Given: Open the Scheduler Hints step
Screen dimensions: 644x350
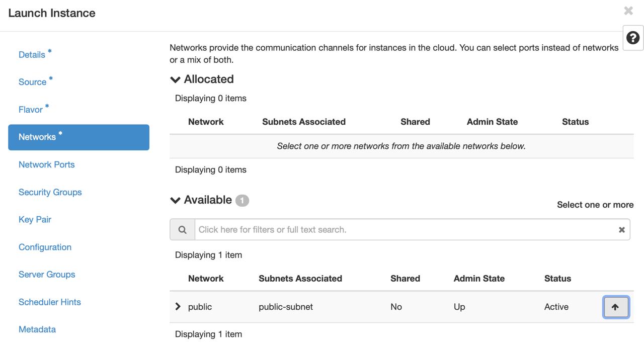Looking at the screenshot, I should tap(49, 302).
